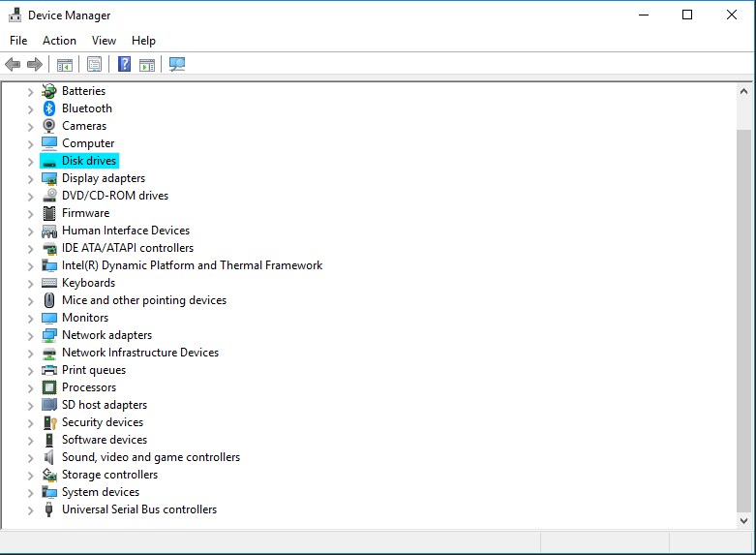Click the Forward arrow toolbar icon
This screenshot has width=756, height=555.
tap(35, 64)
